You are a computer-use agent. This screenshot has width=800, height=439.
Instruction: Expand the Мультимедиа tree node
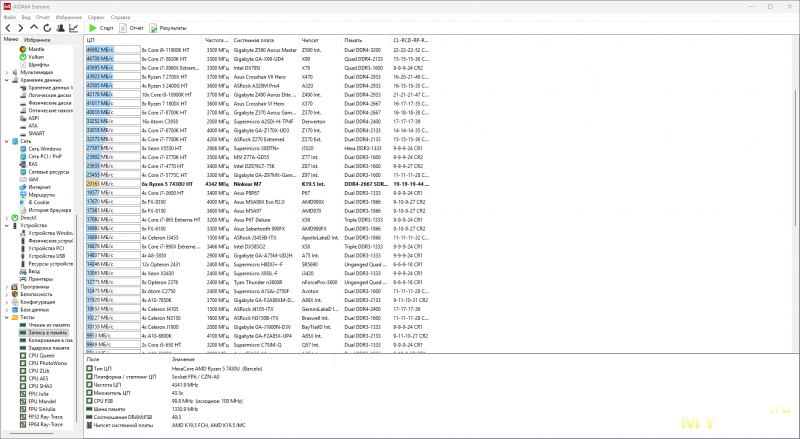pos(7,72)
